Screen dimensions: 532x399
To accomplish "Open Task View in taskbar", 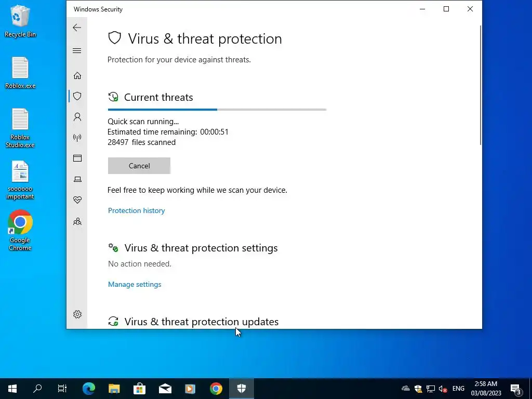I will tap(62, 389).
